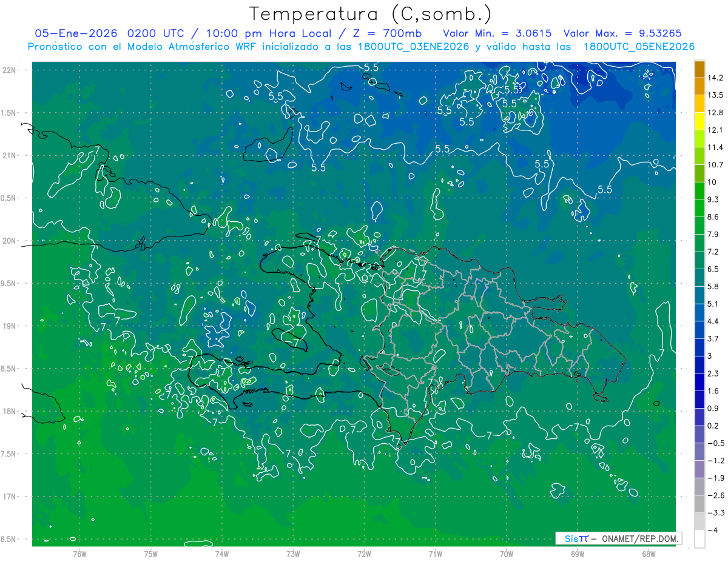Click the -2.6 value on the color scale

[x=715, y=495]
